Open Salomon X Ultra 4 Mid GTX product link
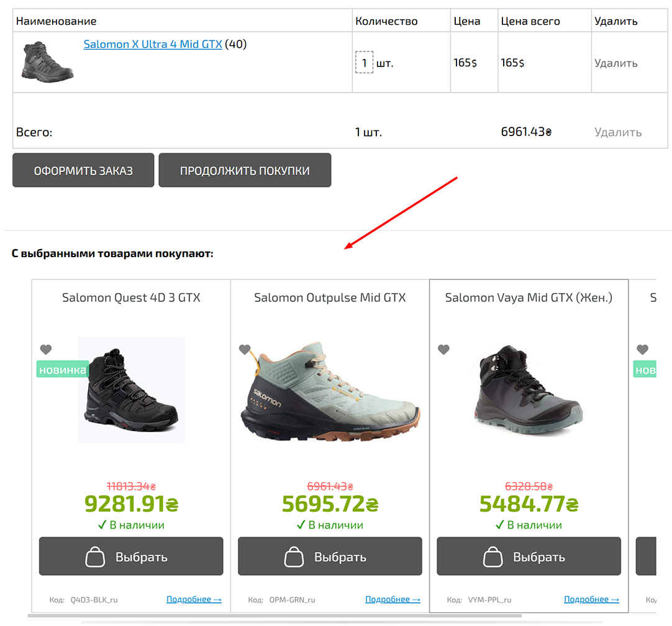Viewport: 672px width, 626px height. coord(153,44)
